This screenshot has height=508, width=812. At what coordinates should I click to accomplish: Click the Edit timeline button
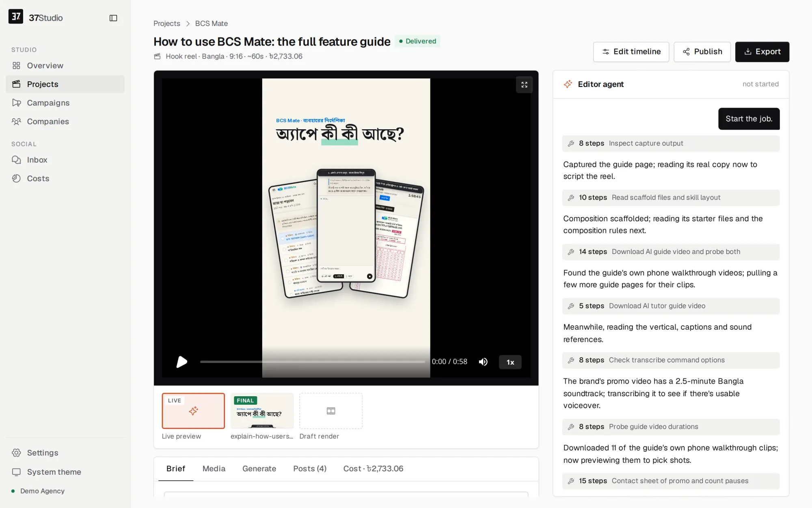(x=631, y=52)
